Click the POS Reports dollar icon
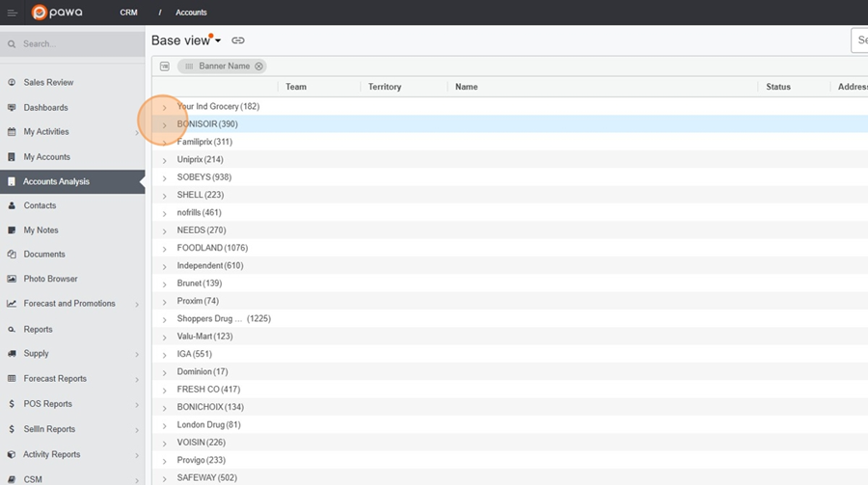 pos(12,404)
